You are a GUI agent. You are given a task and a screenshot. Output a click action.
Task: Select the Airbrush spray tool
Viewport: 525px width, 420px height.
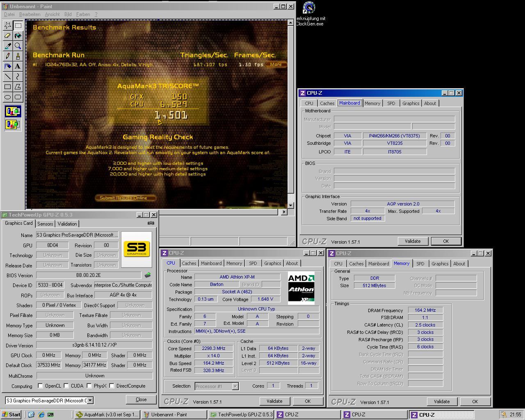pos(8,66)
